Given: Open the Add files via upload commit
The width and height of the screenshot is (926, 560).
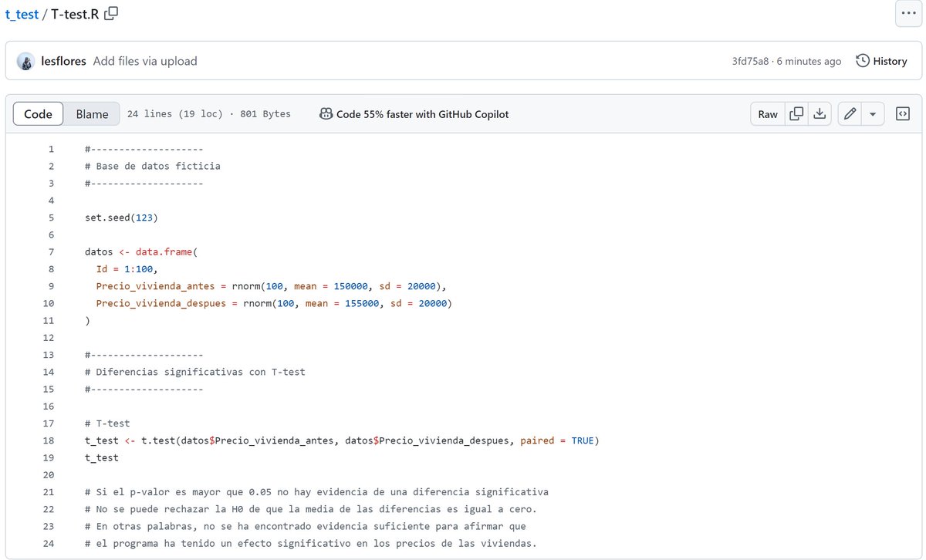Looking at the screenshot, I should click(x=137, y=60).
